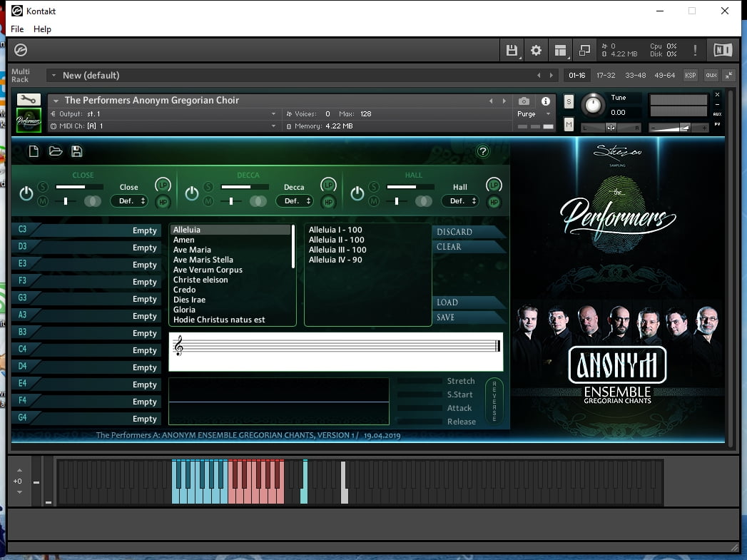Open the Hall mic Def. dropdown

(x=459, y=201)
